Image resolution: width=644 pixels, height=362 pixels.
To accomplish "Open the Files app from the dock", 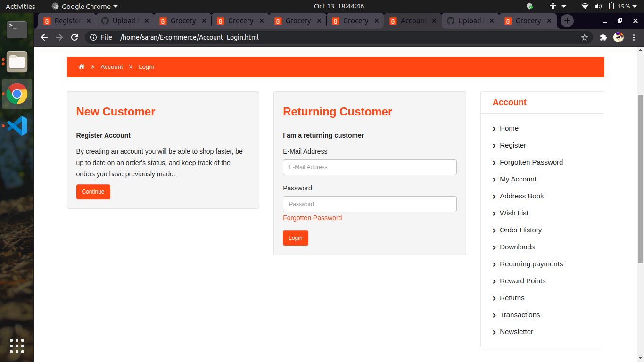I will (x=17, y=62).
